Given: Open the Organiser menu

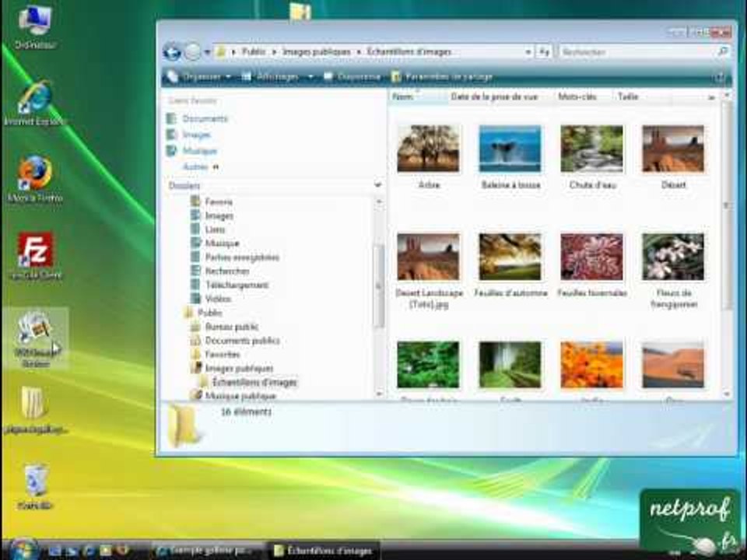Looking at the screenshot, I should coord(200,77).
